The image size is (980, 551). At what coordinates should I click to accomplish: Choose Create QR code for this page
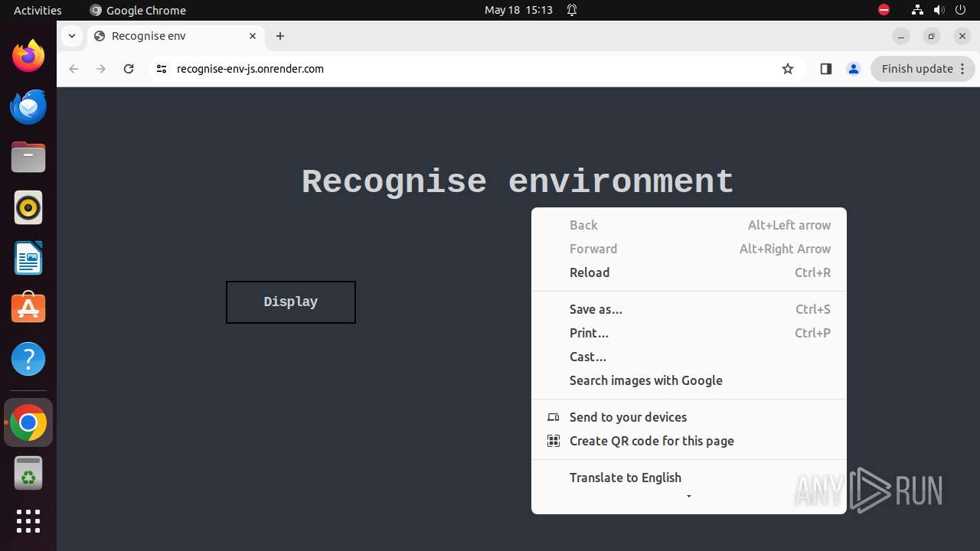[x=689, y=441]
